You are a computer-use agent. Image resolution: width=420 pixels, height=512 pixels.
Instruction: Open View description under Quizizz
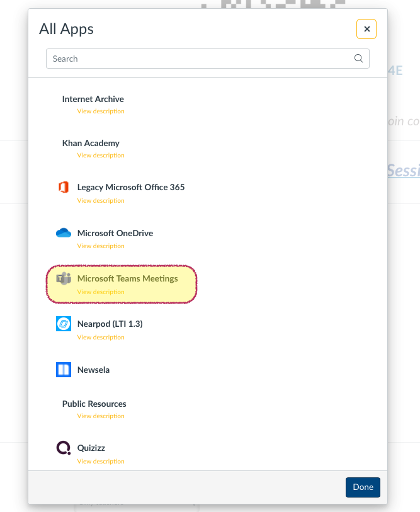click(x=101, y=462)
